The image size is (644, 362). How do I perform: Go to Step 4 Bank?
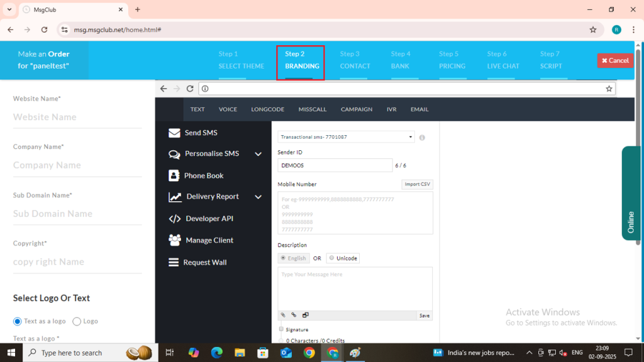[x=401, y=60]
